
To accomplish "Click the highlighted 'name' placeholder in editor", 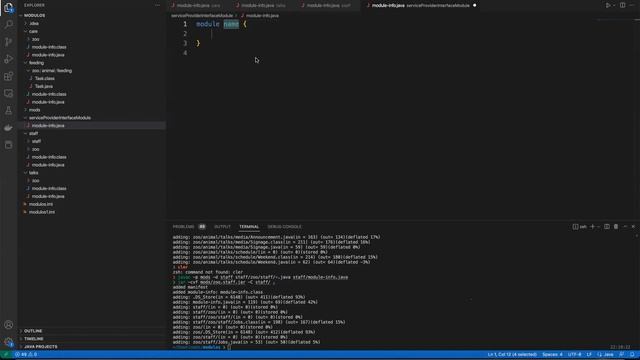I will click(x=231, y=24).
